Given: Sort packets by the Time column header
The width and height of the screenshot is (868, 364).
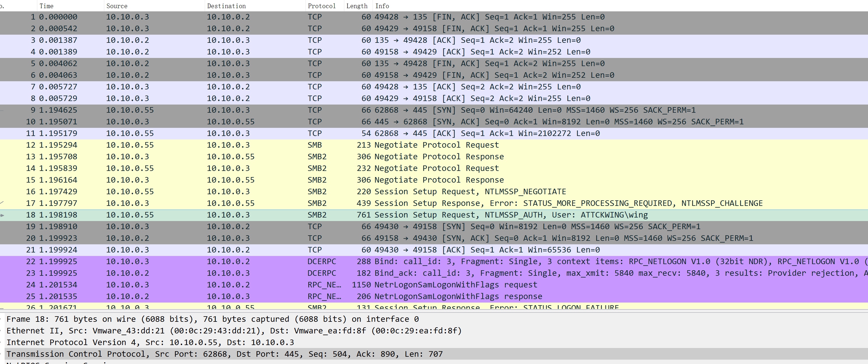Looking at the screenshot, I should tap(47, 6).
